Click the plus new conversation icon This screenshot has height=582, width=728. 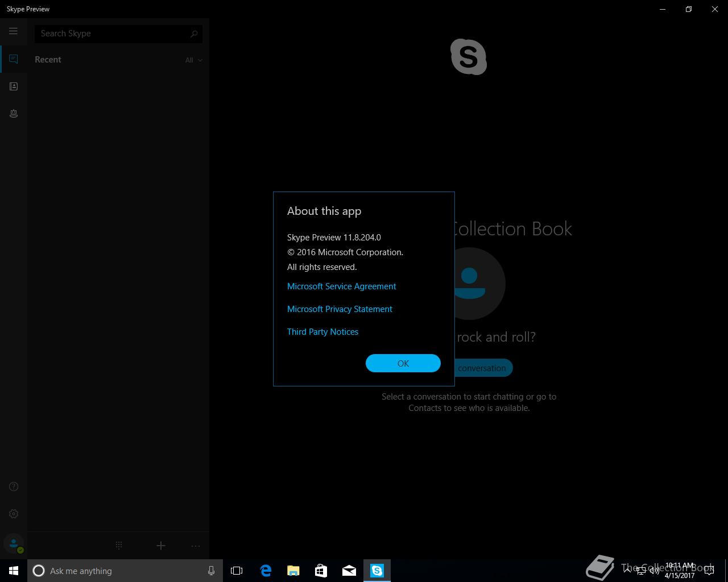coord(161,546)
